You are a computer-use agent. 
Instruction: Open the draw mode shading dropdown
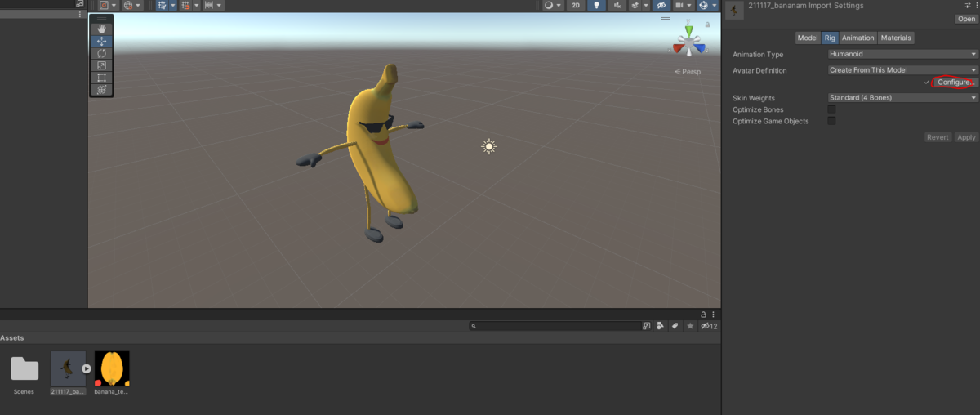click(x=553, y=5)
